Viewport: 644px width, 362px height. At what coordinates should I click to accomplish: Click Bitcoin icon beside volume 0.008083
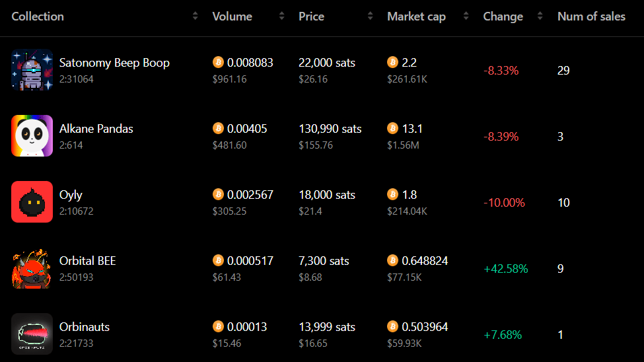[218, 63]
